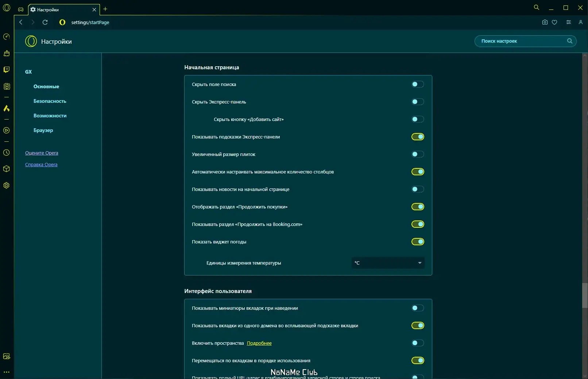Click Единицы измерения температуры label
This screenshot has height=379, width=588.
pos(244,263)
